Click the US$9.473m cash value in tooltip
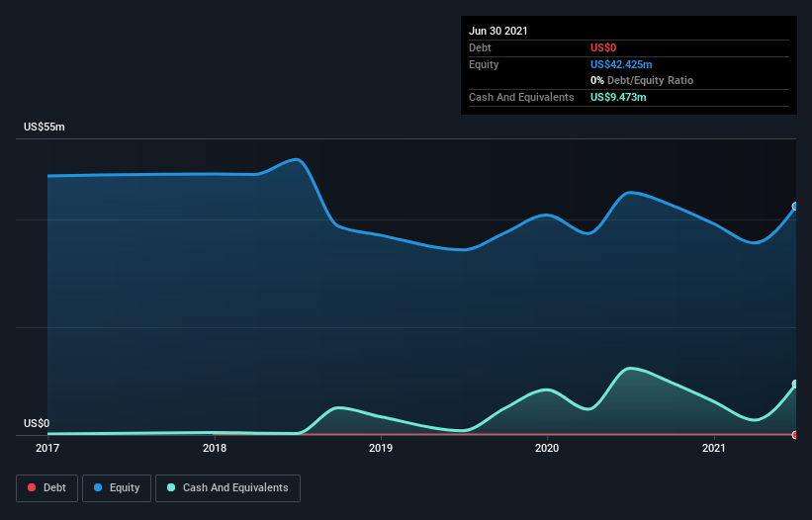The height and width of the screenshot is (520, 812). tap(618, 97)
